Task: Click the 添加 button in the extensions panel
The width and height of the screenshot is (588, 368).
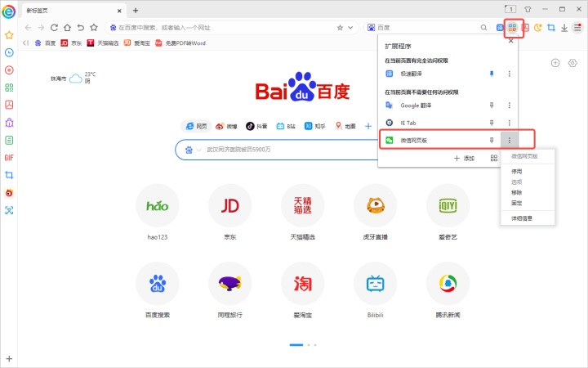Action: [464, 159]
